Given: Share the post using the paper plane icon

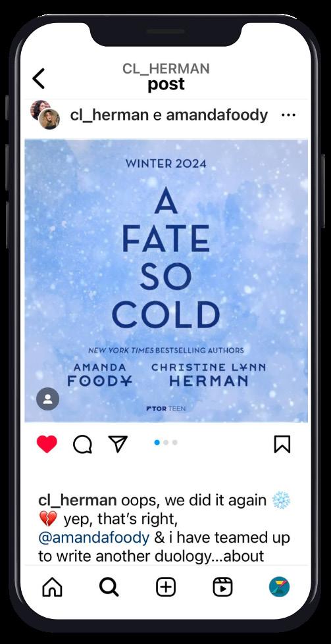Looking at the screenshot, I should [x=118, y=444].
